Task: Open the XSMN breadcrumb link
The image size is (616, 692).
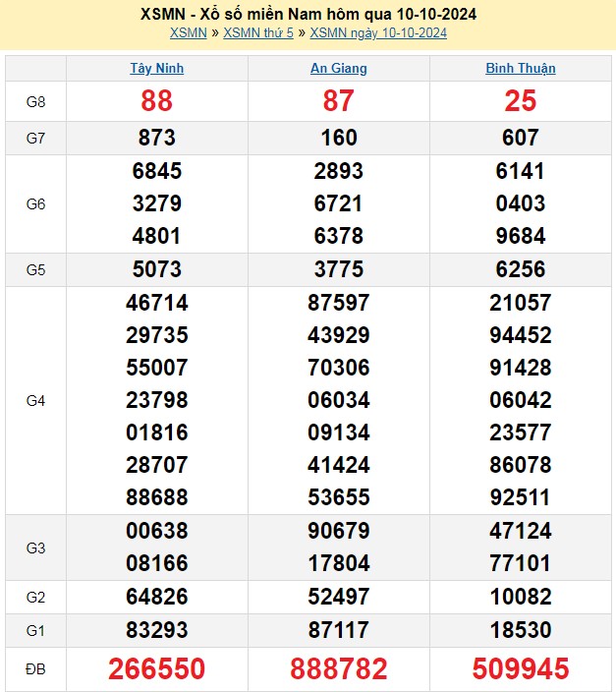Action: [188, 33]
